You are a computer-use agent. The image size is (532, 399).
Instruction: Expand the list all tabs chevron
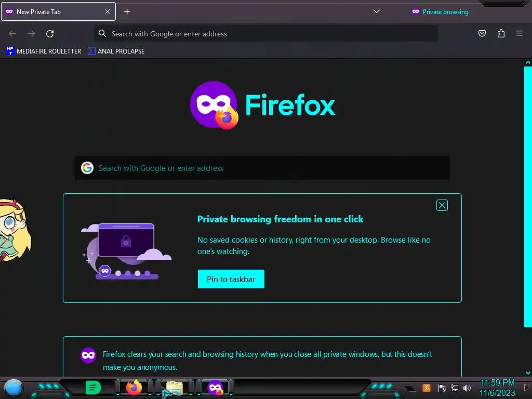[377, 11]
